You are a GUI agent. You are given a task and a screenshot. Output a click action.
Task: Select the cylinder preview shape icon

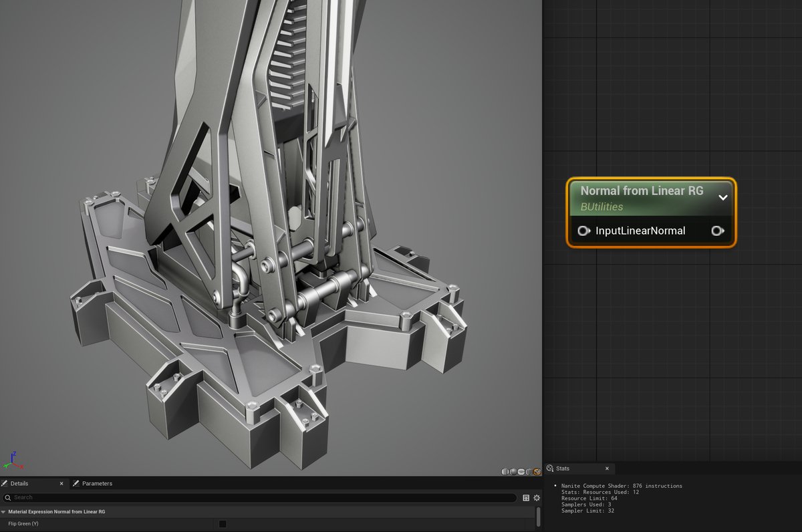(x=505, y=472)
